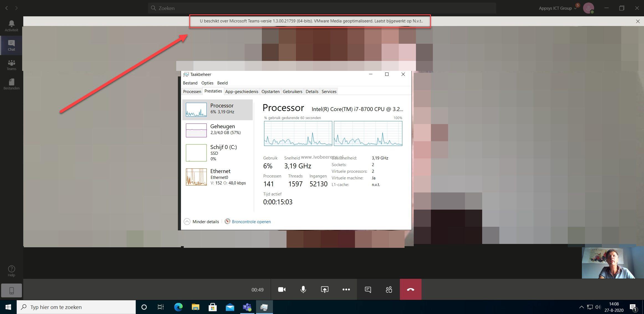Open Microsoft Store from taskbar

(213, 307)
